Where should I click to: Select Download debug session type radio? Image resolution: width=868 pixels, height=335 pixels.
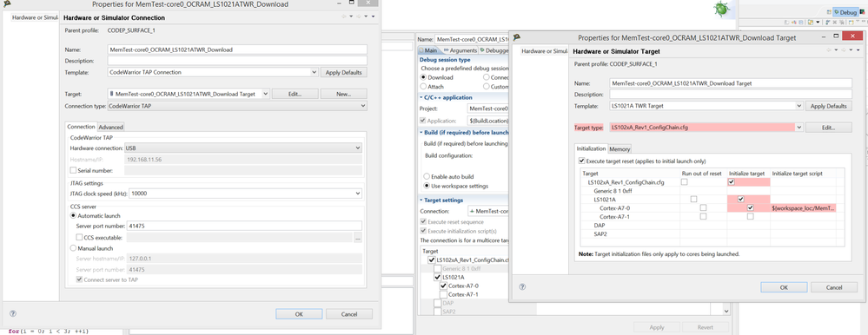[424, 77]
